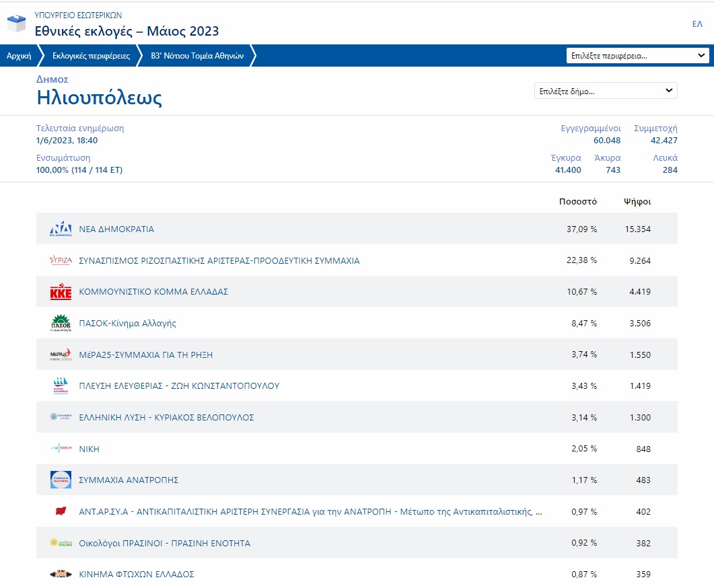This screenshot has height=588, width=714.
Task: Open the 'Επιλέξτε δήμο...' dropdown
Action: [x=606, y=91]
